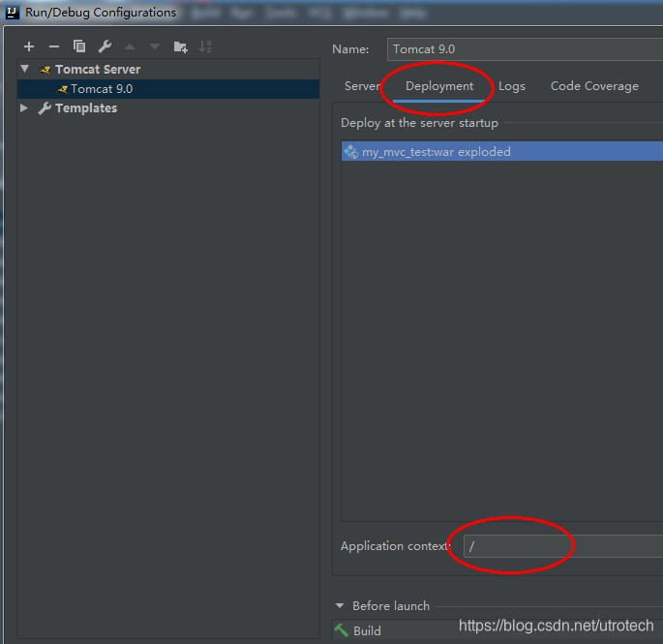Collapse the Tomcat Server tree node
The height and width of the screenshot is (644, 663).
pyautogui.click(x=25, y=69)
